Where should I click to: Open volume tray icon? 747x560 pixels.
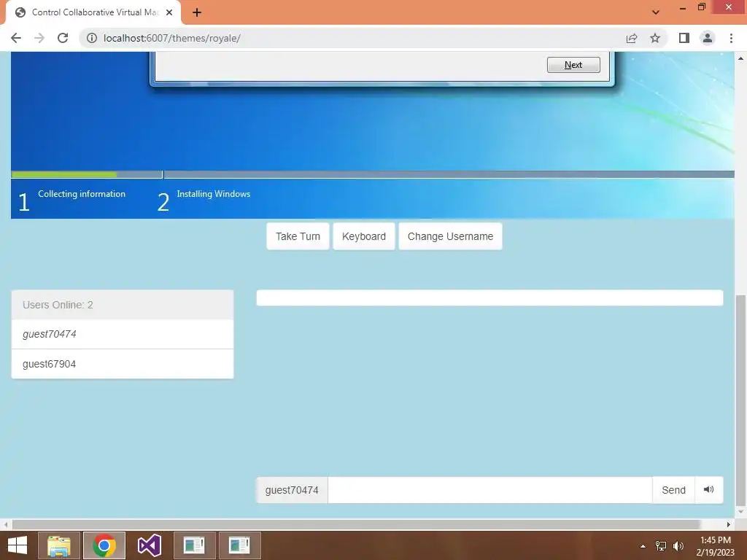coord(678,546)
